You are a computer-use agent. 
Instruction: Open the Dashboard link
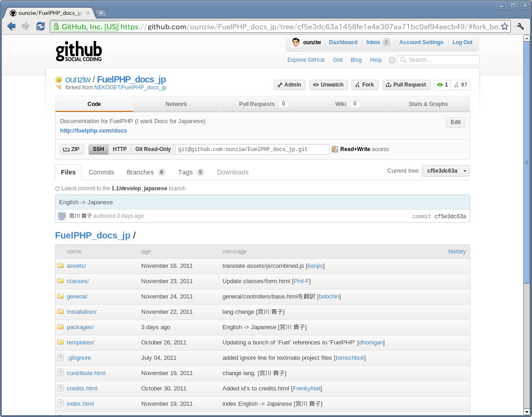pos(343,42)
